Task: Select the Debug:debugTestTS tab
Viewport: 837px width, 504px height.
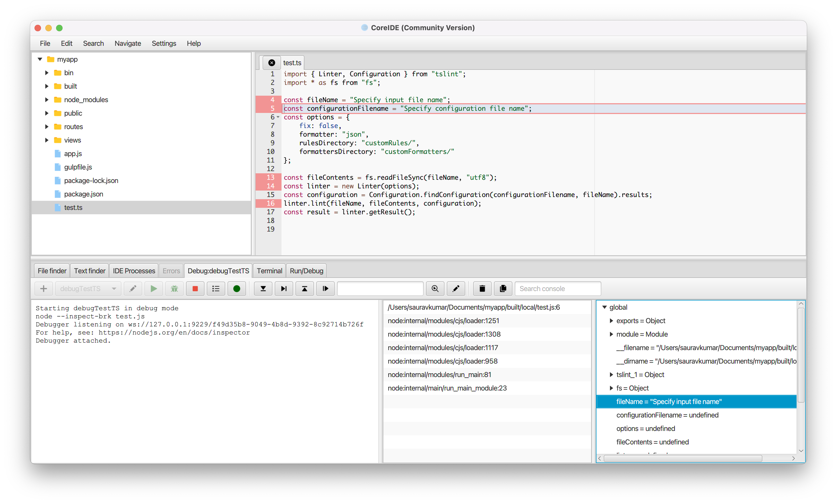Action: pos(218,271)
